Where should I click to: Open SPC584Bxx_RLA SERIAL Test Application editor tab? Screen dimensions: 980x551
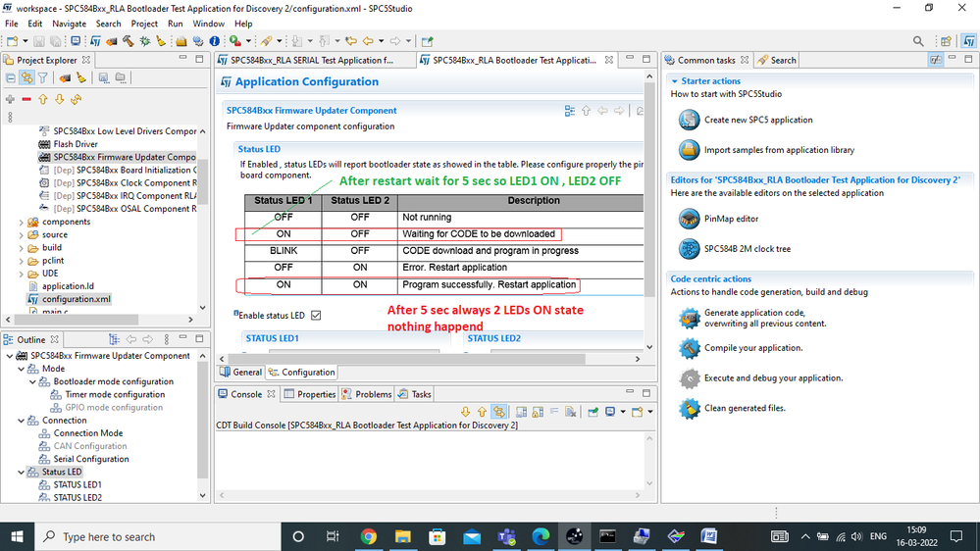click(x=311, y=60)
